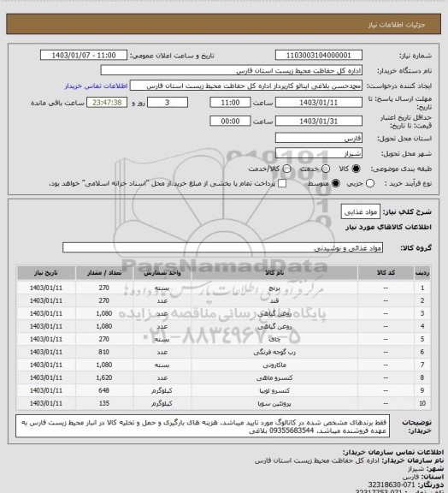Choose the جزیی purchase type radio

click(370, 183)
